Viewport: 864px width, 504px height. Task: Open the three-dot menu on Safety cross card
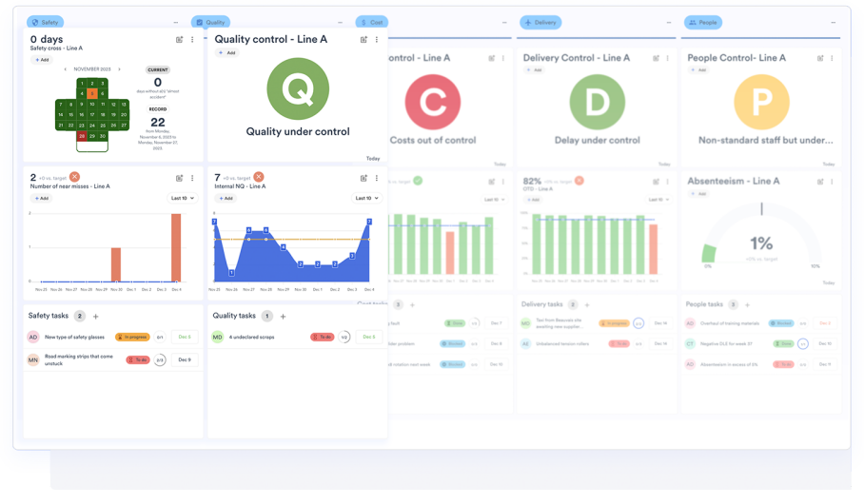pos(192,40)
